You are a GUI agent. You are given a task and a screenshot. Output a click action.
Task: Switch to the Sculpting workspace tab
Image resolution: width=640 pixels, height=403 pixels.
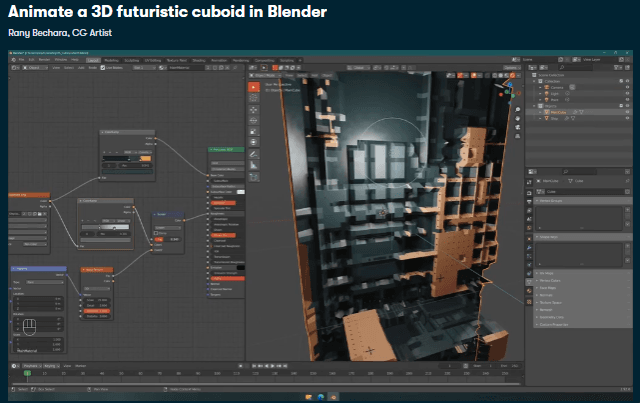click(x=131, y=60)
